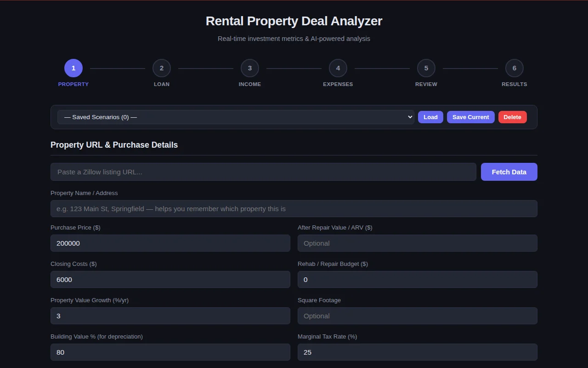Image resolution: width=588 pixels, height=368 pixels.
Task: Click the 'Closing Costs ($)' label
Action: coord(73,264)
